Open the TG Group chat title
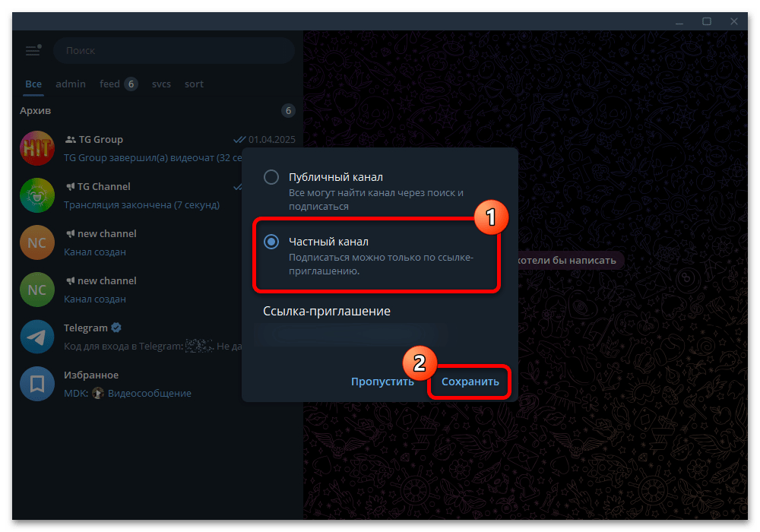The image size is (760, 532). coord(101,140)
